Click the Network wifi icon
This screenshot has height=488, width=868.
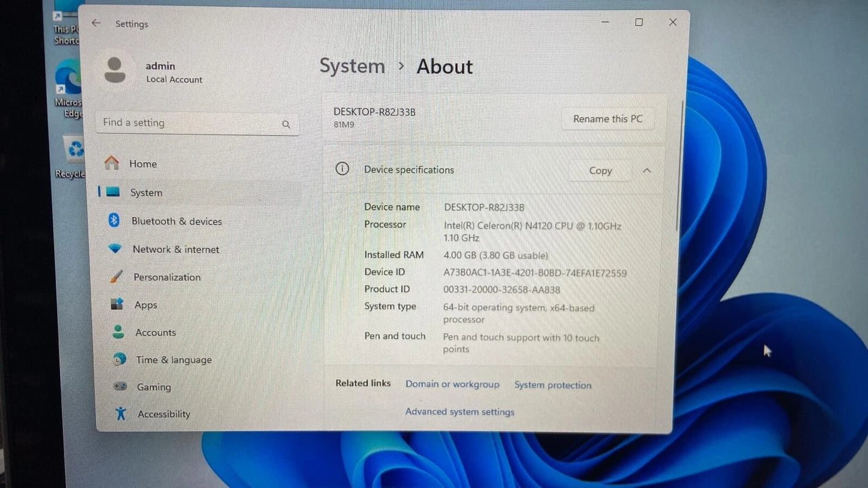115,249
